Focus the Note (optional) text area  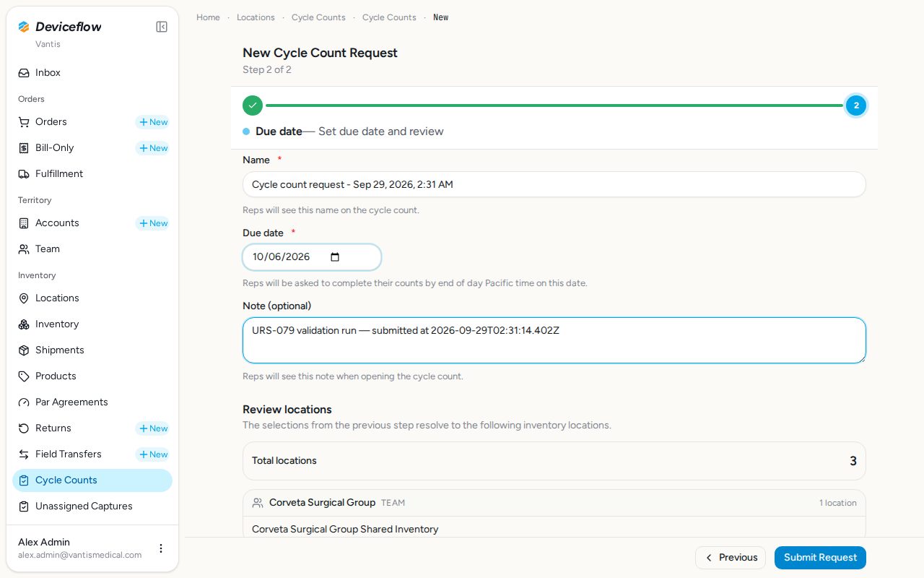pyautogui.click(x=554, y=340)
